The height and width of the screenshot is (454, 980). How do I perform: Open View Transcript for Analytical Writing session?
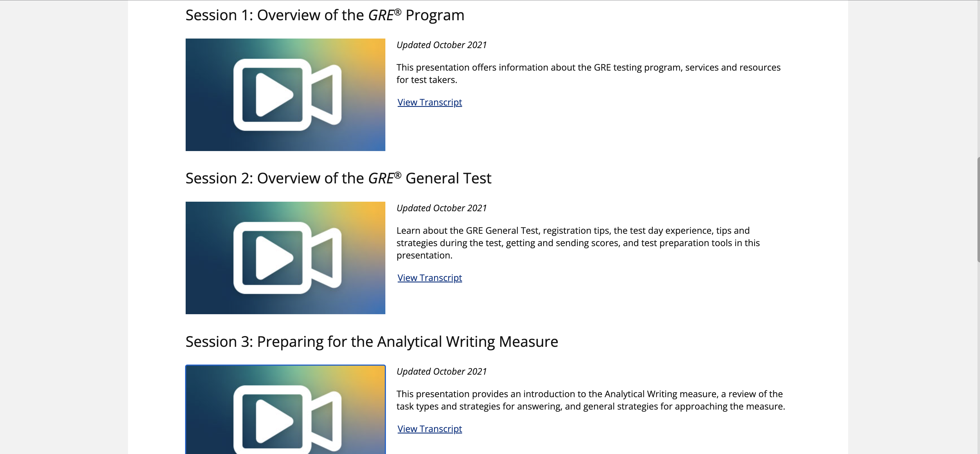(x=430, y=429)
